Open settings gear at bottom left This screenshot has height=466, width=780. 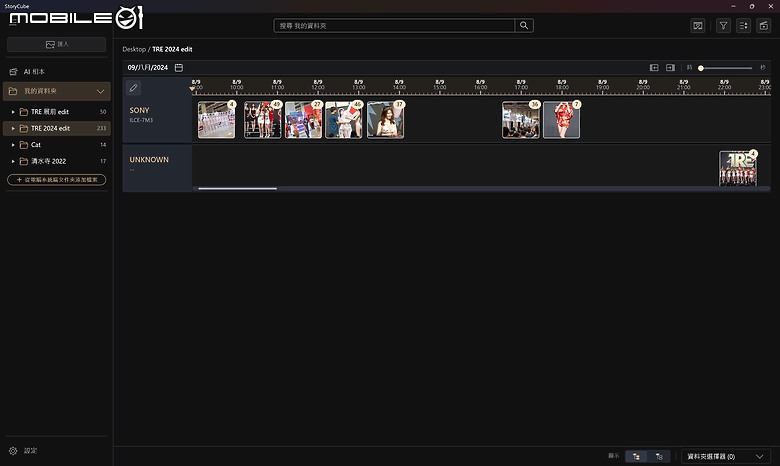tap(13, 451)
